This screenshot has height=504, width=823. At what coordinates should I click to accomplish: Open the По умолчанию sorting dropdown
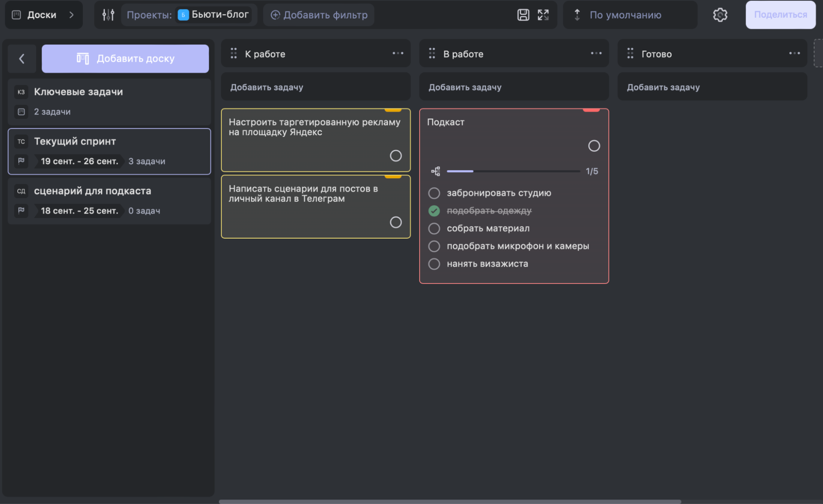tap(625, 15)
